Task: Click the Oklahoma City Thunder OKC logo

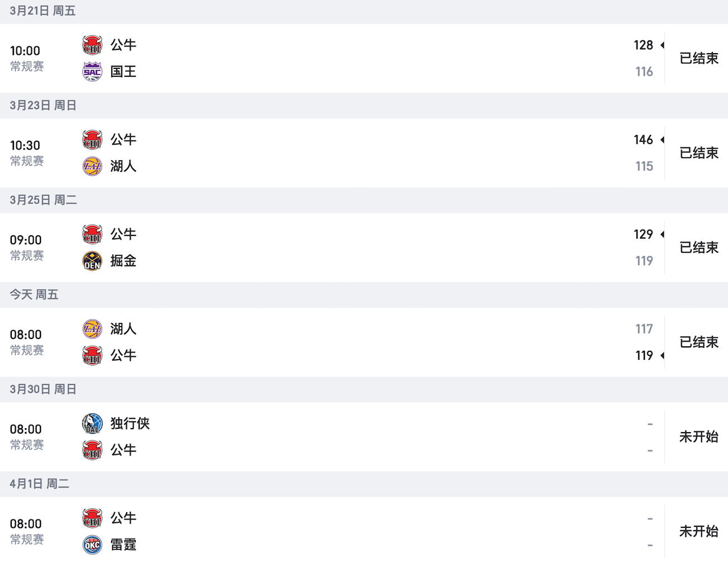Action: 93,545
